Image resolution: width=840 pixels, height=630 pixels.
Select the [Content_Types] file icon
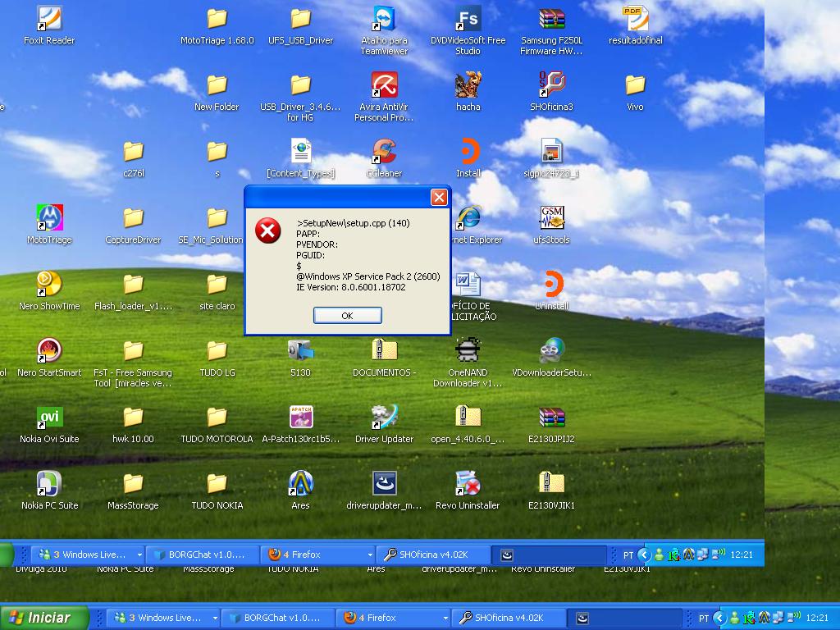click(x=300, y=151)
